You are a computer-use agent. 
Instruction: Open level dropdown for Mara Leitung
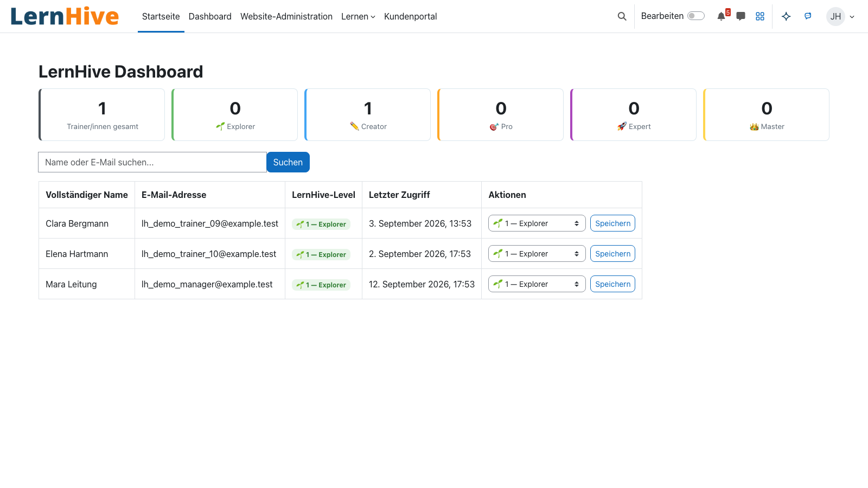point(537,284)
